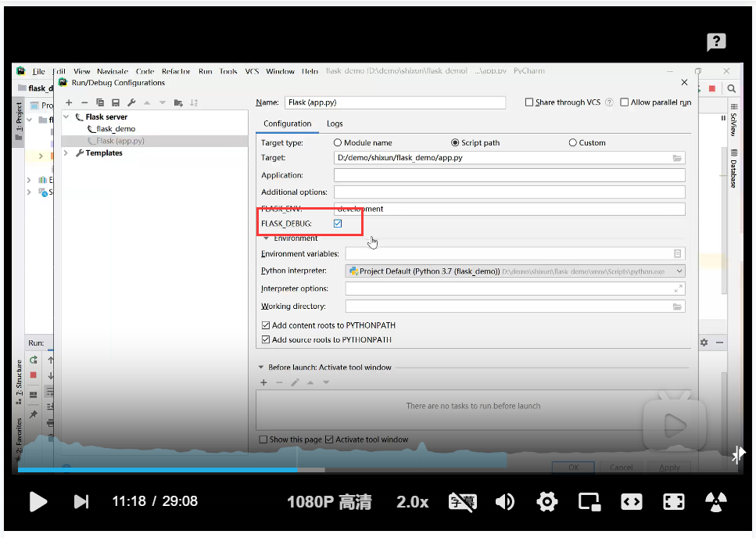Collapse Flask server tree node
Viewport: 756px width, 538px height.
click(x=66, y=117)
